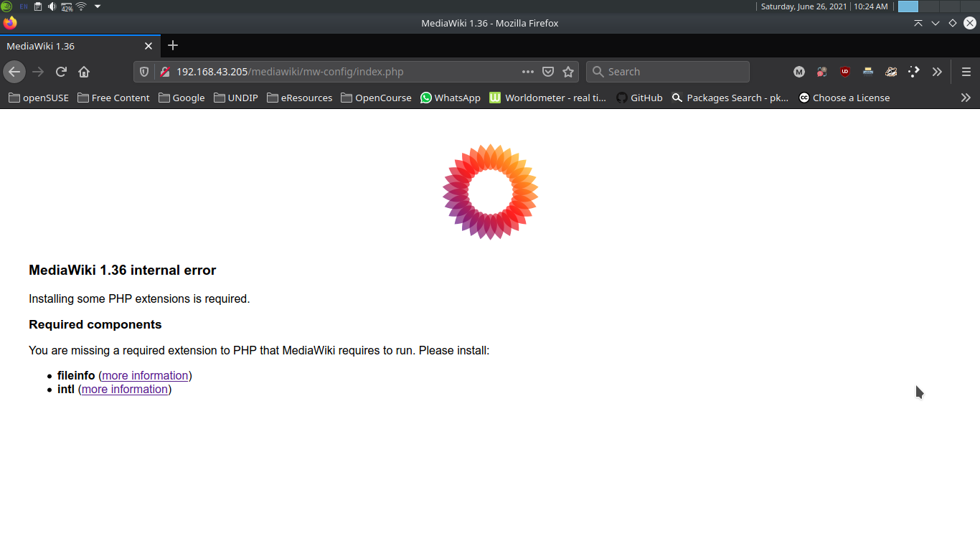980x551 pixels.
Task: Click the MediaWiki sunflower logo
Action: tap(490, 192)
